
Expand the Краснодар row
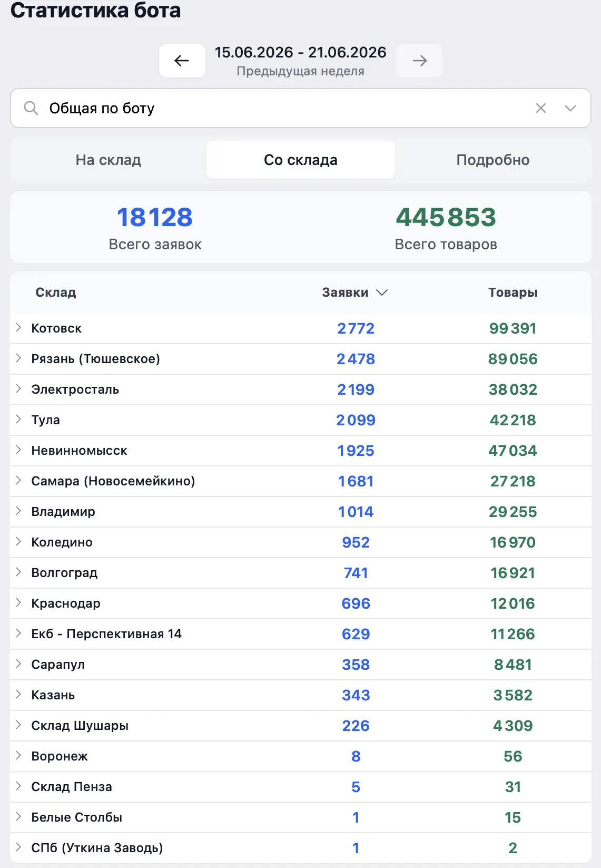click(x=18, y=603)
